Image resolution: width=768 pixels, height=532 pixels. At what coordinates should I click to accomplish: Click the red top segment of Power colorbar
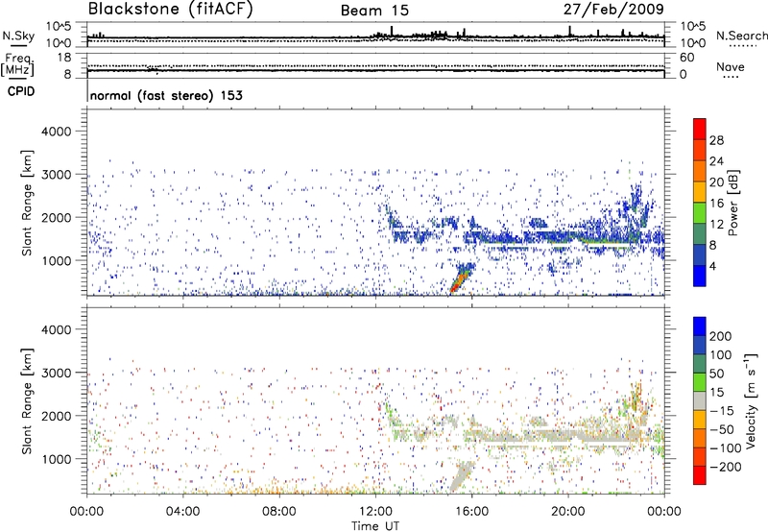pos(700,129)
